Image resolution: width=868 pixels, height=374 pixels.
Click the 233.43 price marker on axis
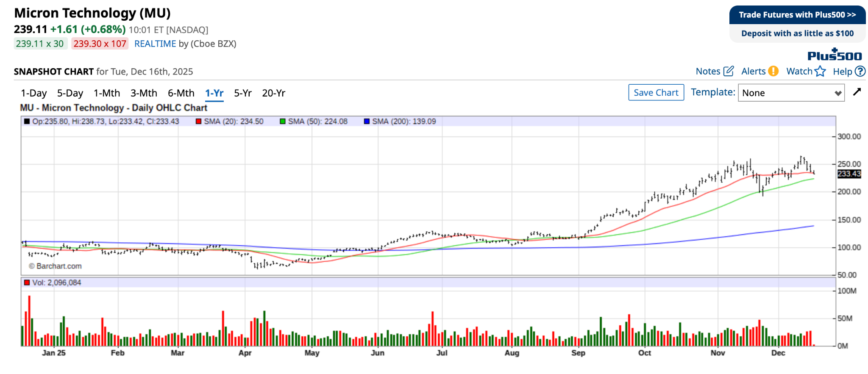pos(849,174)
